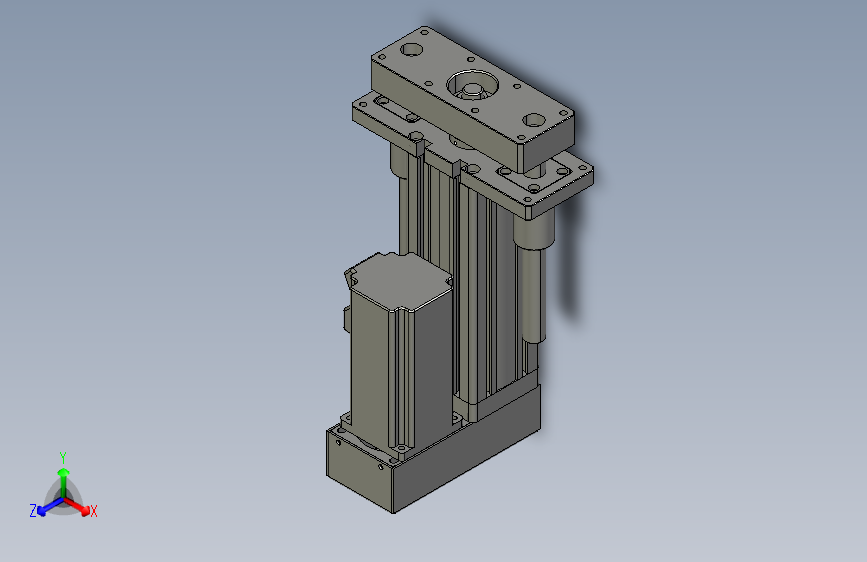Click the green Y axis on the orientation triad

64,482
